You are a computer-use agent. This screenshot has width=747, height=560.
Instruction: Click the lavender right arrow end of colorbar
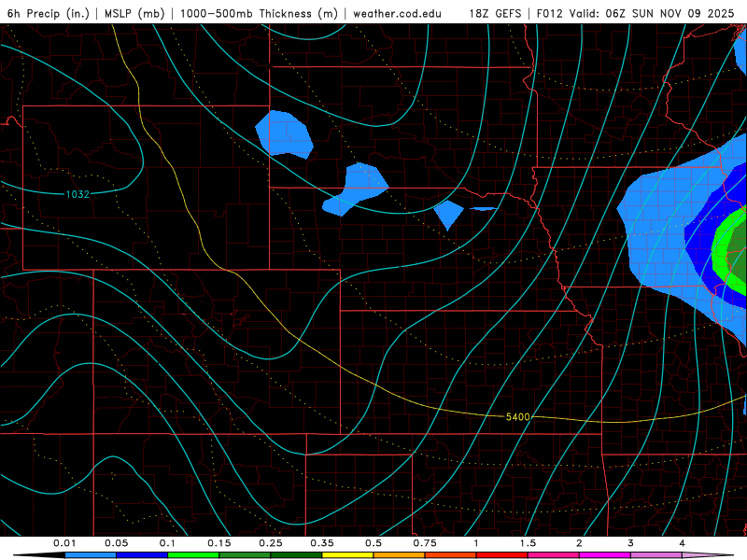pyautogui.click(x=709, y=555)
